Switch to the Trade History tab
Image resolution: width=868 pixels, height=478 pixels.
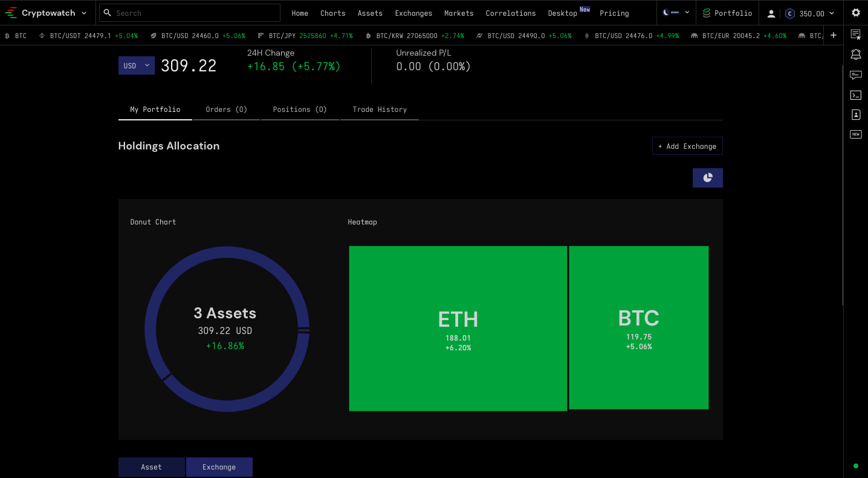380,109
